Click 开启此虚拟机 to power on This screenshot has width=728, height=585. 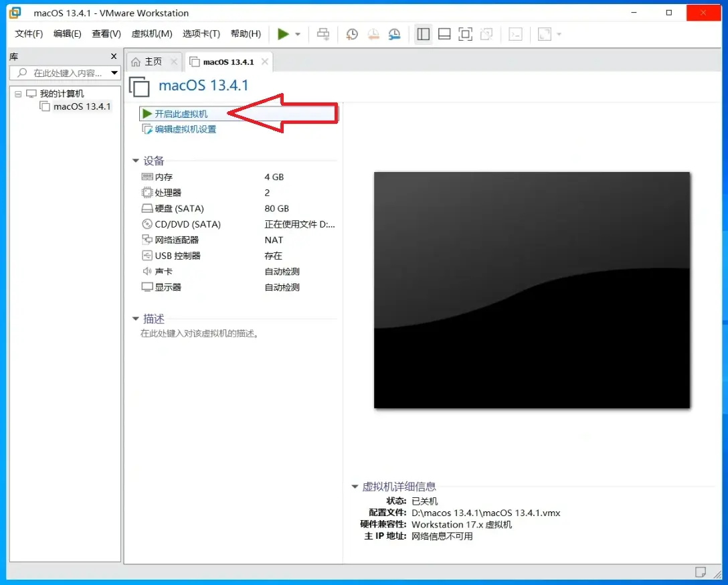pyautogui.click(x=181, y=114)
